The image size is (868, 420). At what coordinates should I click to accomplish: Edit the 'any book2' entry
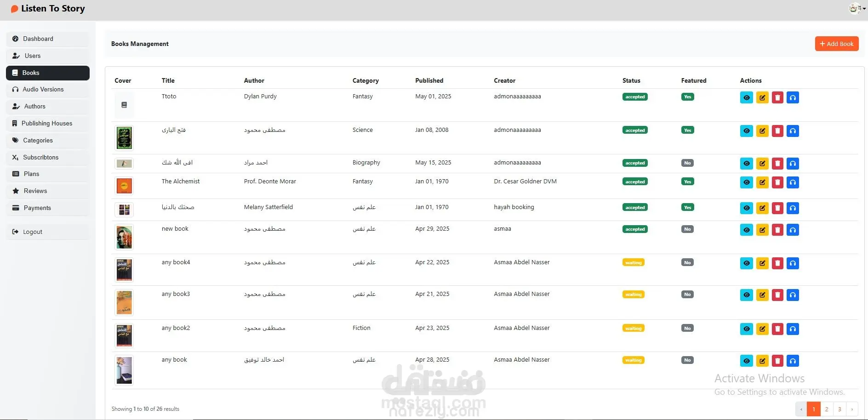click(x=762, y=329)
